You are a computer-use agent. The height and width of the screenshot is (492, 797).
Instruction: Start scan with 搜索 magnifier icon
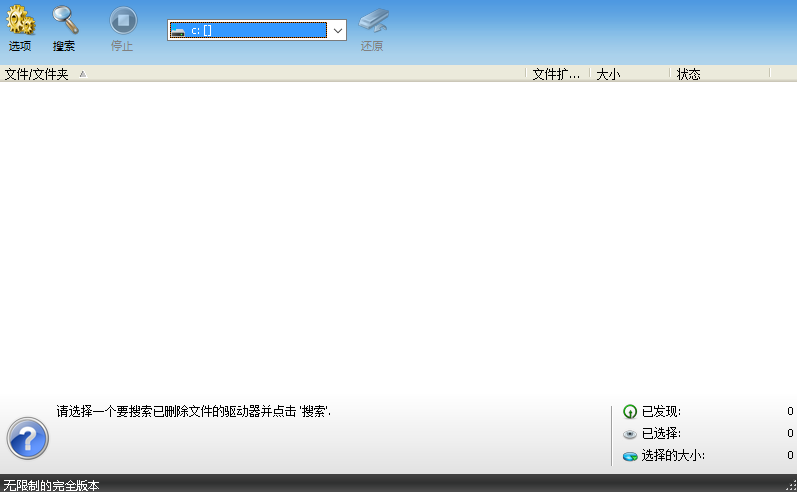[65, 20]
